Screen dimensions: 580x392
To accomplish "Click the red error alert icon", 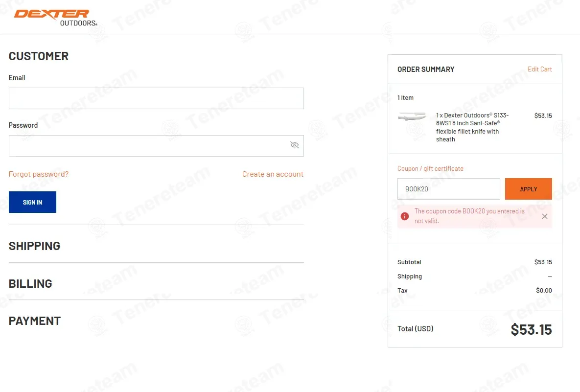I will pyautogui.click(x=405, y=216).
